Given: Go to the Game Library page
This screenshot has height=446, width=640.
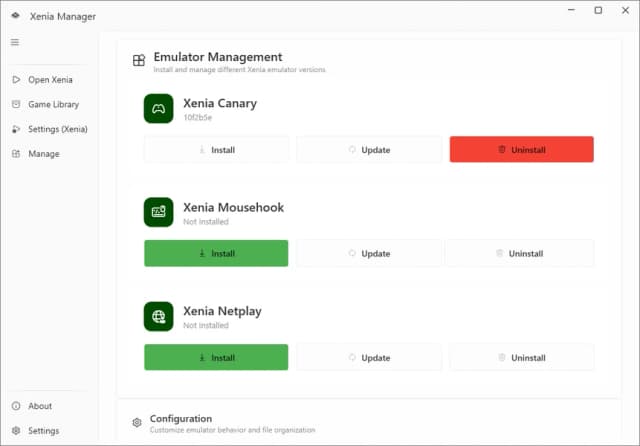Looking at the screenshot, I should coord(50,104).
